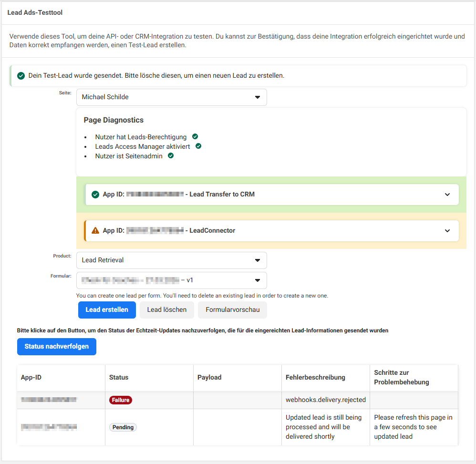
Task: Expand the Lead Transfer to CRM app row
Action: tap(447, 195)
